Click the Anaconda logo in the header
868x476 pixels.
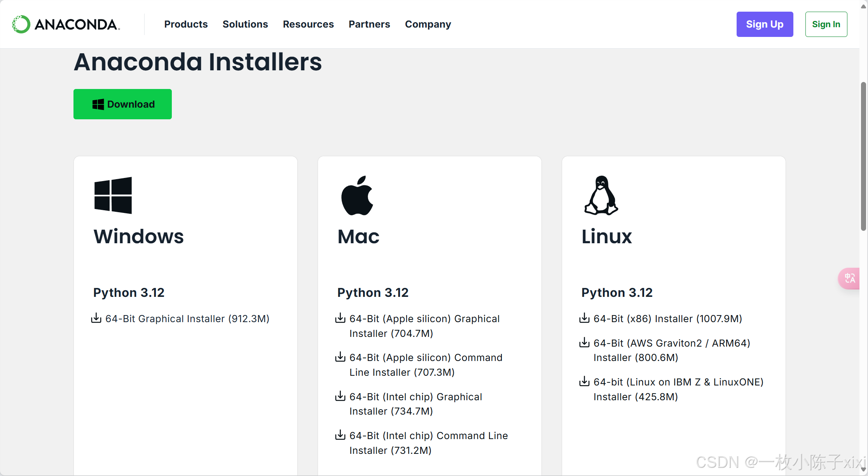click(x=66, y=24)
